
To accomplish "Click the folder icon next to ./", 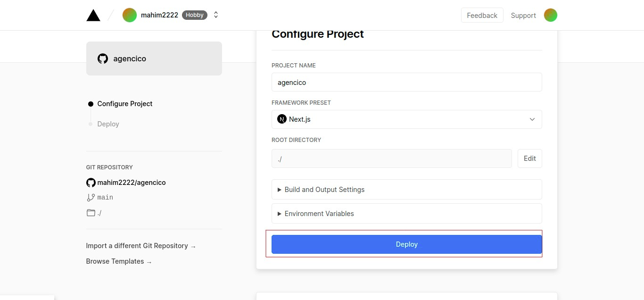I will [91, 213].
